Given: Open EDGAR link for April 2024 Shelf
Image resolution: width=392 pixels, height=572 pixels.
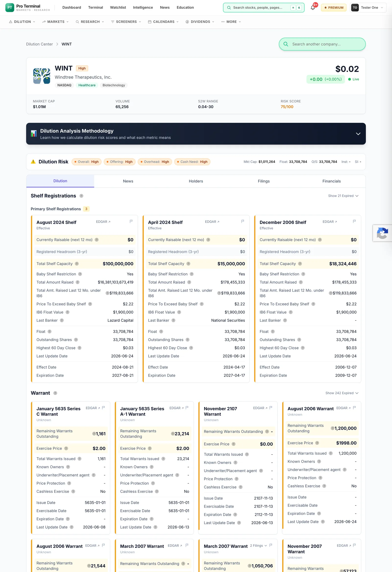Looking at the screenshot, I should (212, 221).
